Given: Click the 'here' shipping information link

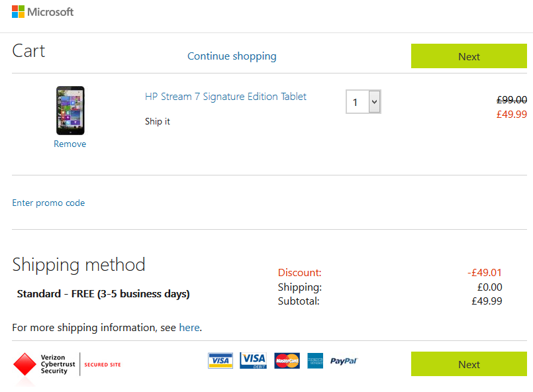Looking at the screenshot, I should [189, 327].
